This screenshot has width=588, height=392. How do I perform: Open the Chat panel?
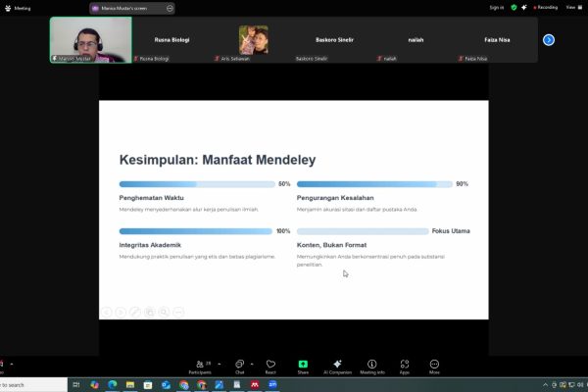(x=240, y=367)
